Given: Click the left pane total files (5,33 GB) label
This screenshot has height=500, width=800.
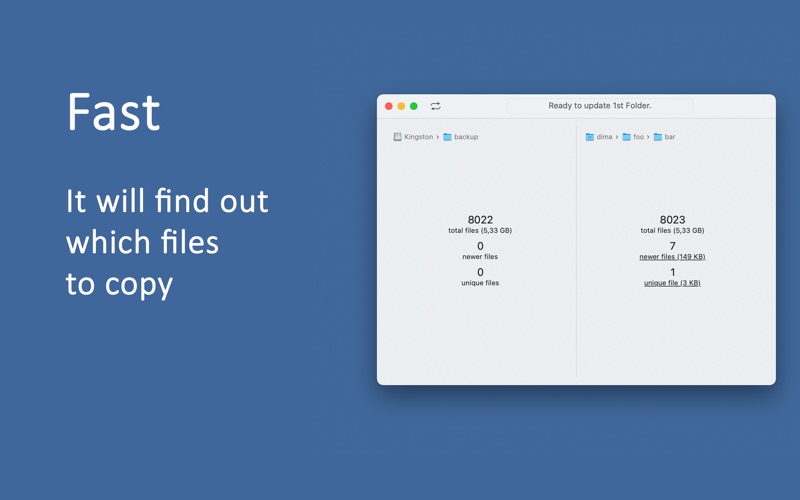Looking at the screenshot, I should 480,231.
